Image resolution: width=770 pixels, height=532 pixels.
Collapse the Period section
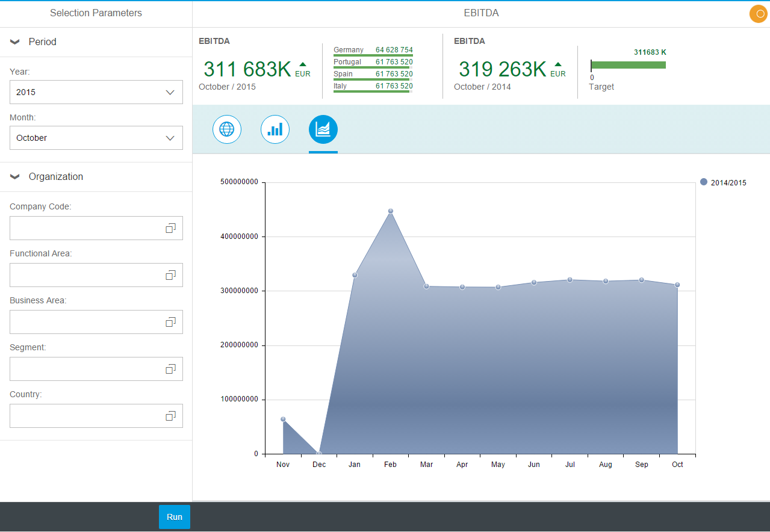point(16,42)
